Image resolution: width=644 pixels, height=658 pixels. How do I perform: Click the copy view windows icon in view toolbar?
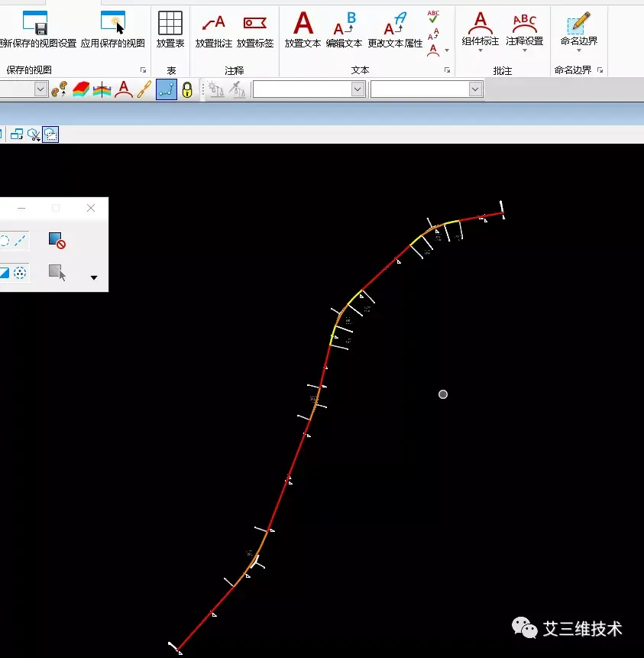(x=17, y=135)
